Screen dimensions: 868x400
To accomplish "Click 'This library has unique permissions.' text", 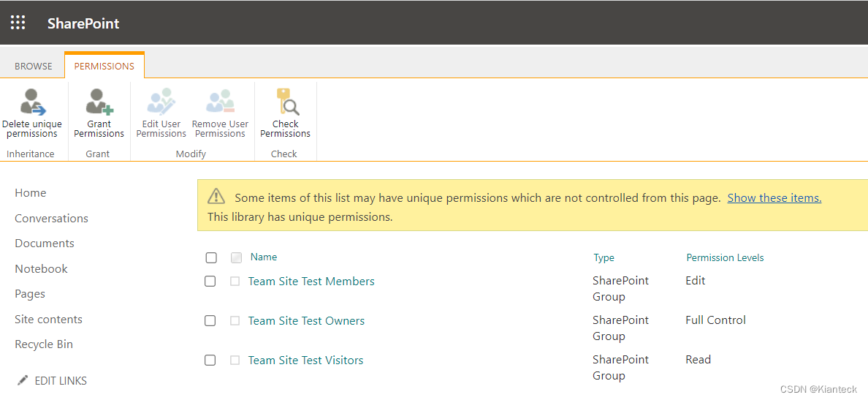I will [x=300, y=217].
